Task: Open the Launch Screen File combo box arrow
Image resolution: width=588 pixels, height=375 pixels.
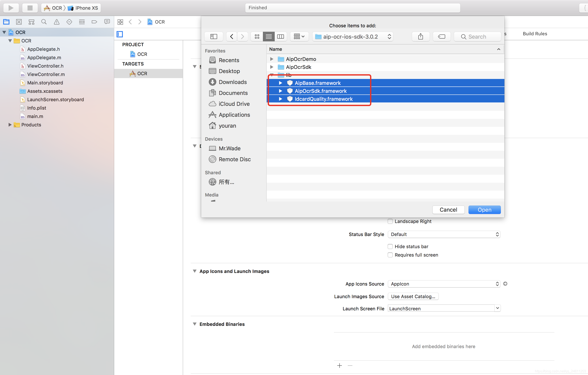Action: click(x=497, y=308)
